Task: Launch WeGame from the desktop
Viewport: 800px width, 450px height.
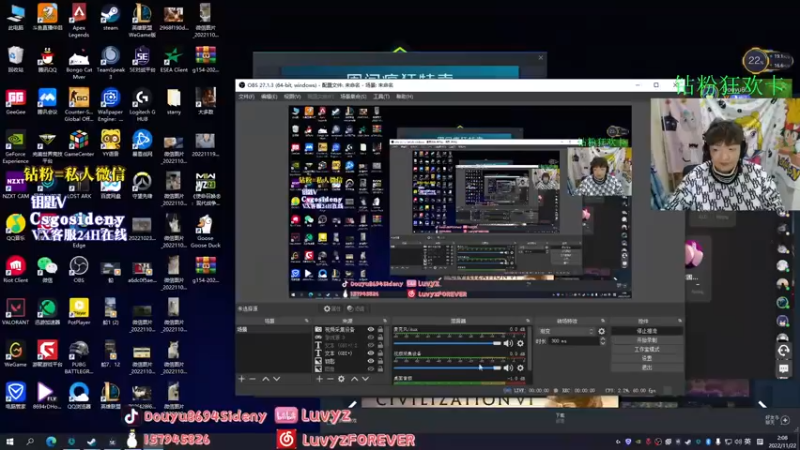Action: pos(15,354)
